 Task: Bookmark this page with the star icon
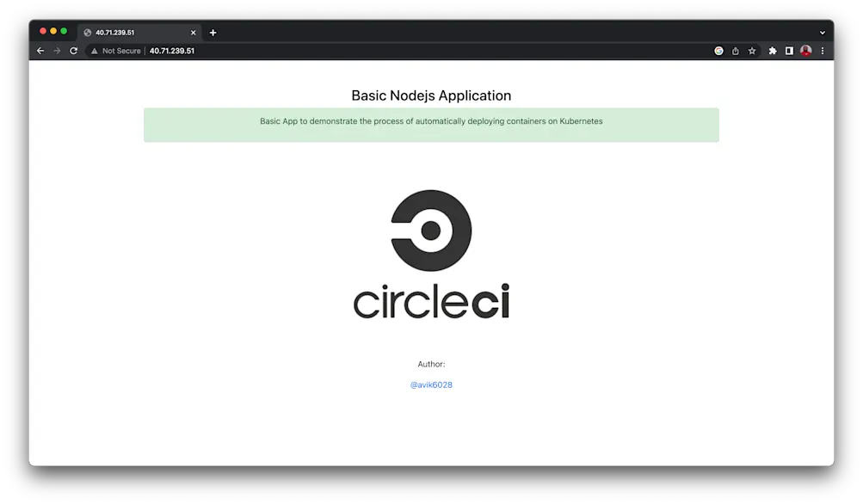click(752, 51)
